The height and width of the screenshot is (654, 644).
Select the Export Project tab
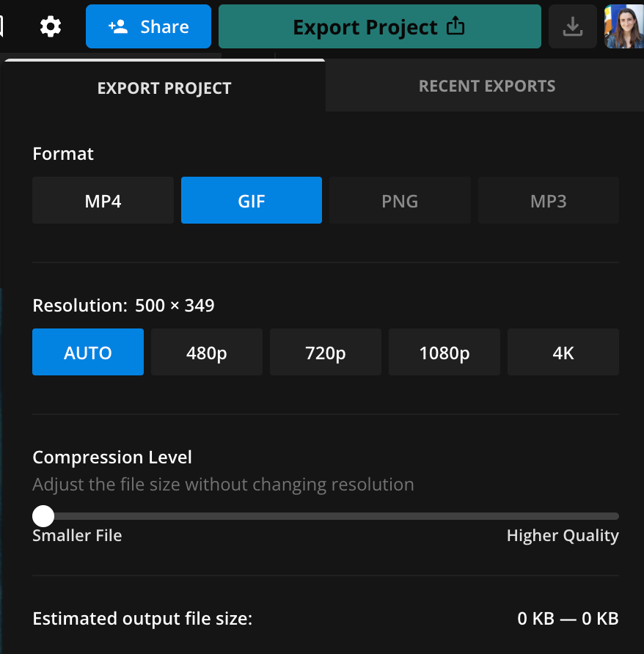point(164,89)
